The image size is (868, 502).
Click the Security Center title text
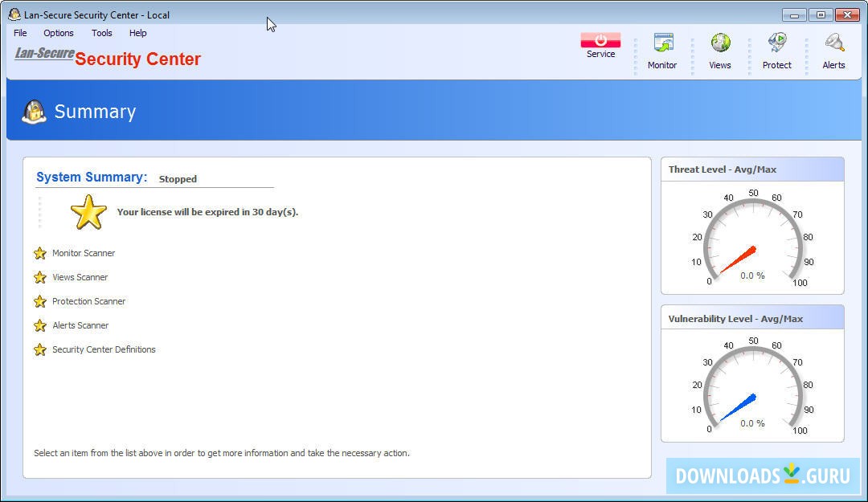coord(138,59)
